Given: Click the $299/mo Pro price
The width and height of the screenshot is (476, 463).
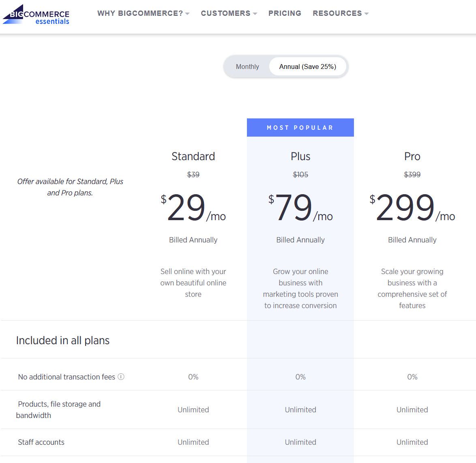Looking at the screenshot, I should [x=412, y=208].
